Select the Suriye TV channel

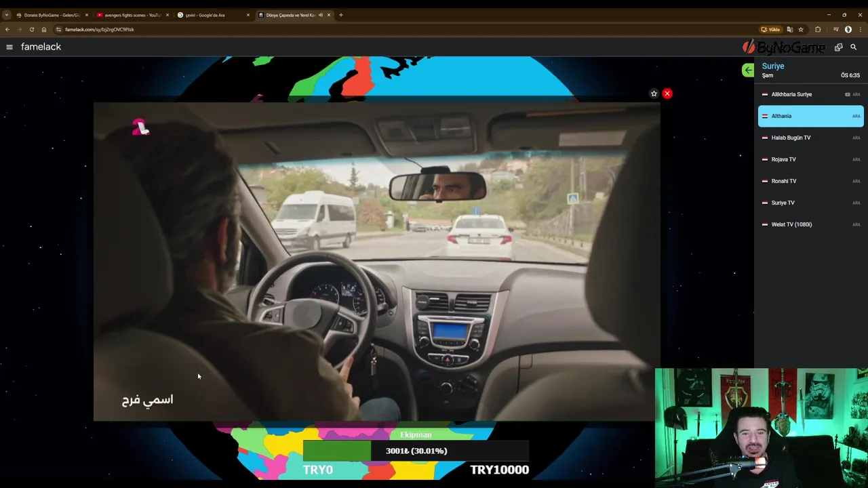click(x=810, y=203)
